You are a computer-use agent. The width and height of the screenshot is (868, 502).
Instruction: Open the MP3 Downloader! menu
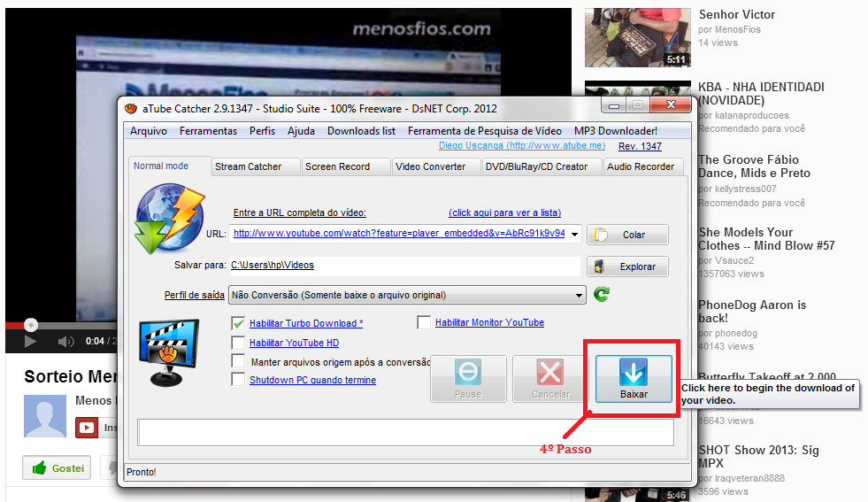click(616, 131)
